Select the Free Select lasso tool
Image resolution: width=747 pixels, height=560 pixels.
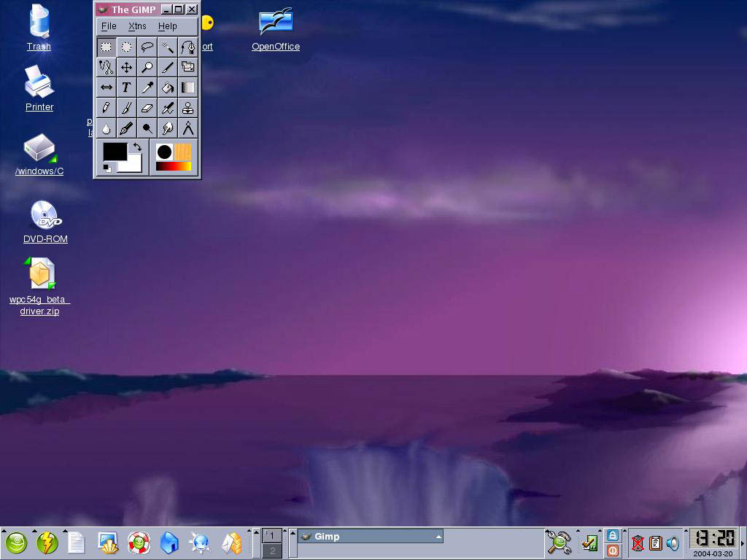(x=147, y=47)
